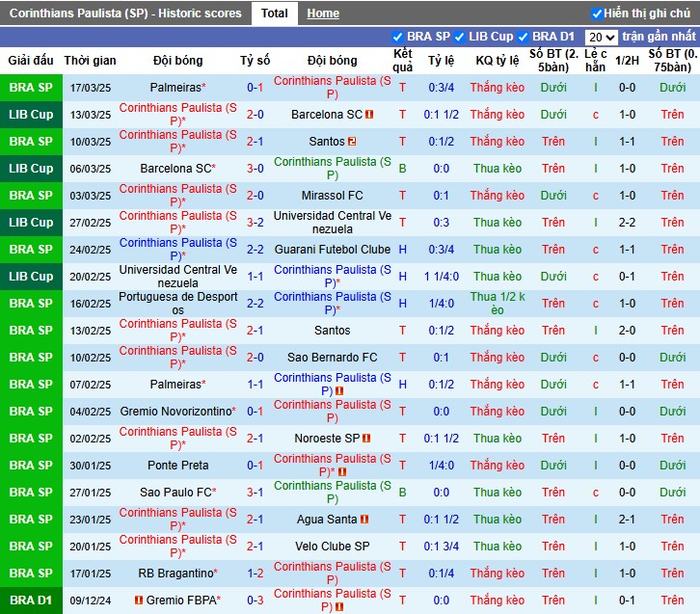Click the Thời gian column header
Viewport: 700px width, 614px height.
click(90, 61)
